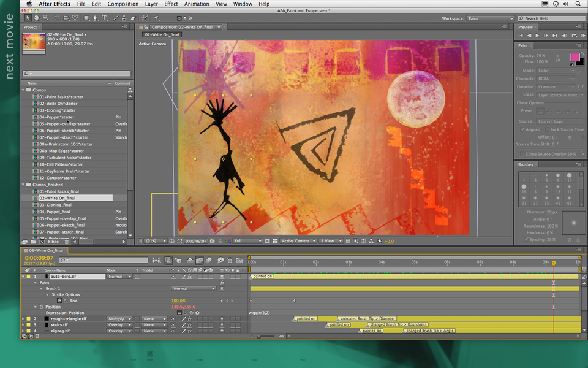Open stairs.tif blending mode Overlay dropdown
This screenshot has width=588, height=368.
pos(119,325)
